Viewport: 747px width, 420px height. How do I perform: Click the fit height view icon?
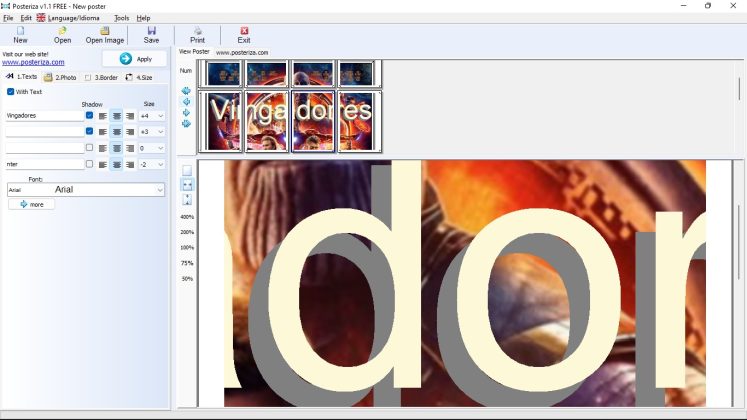187,200
